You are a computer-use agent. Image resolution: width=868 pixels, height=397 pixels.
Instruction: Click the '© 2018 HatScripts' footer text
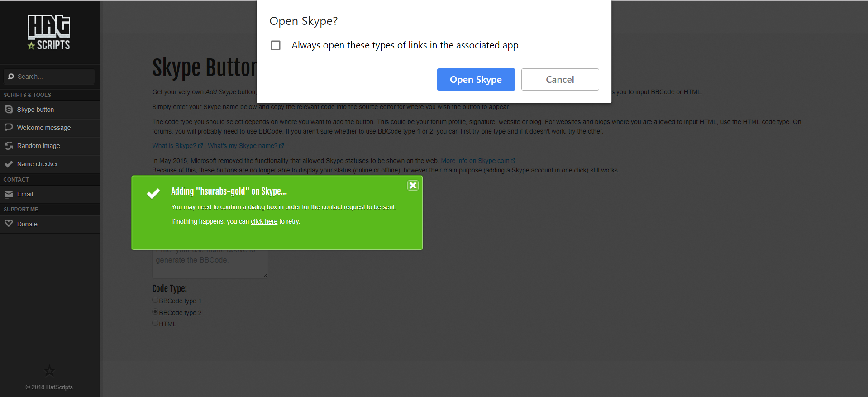tap(49, 387)
